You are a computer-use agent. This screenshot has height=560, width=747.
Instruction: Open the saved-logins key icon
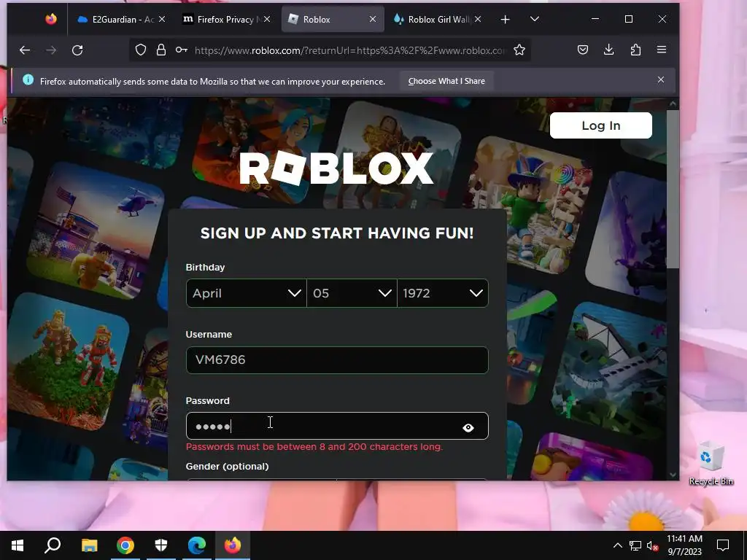[x=182, y=50]
